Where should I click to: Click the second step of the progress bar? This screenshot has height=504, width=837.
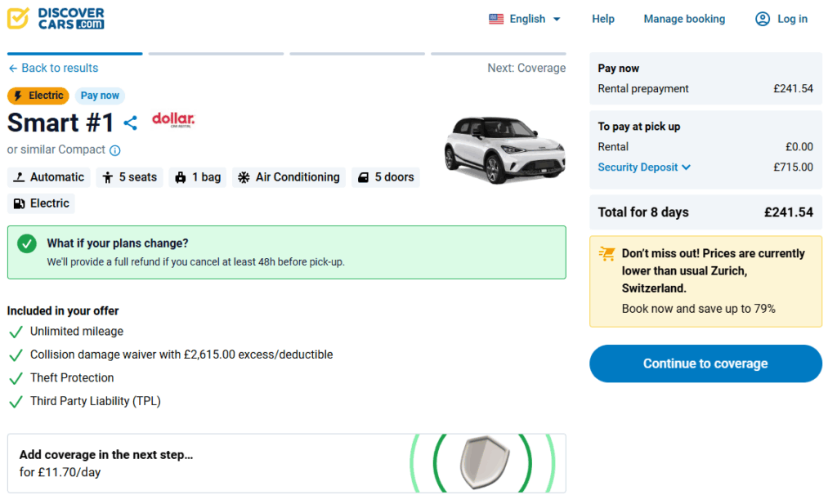216,52
